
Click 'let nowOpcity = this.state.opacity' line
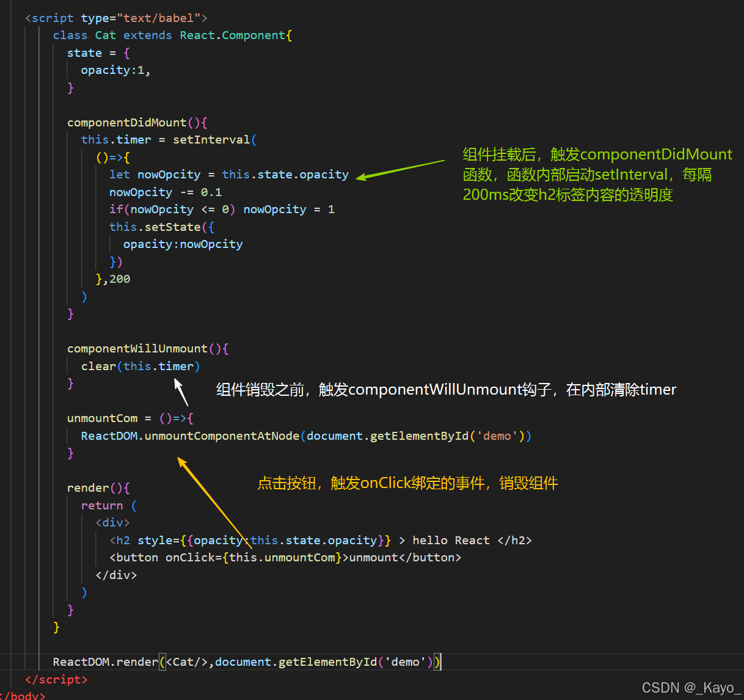229,175
